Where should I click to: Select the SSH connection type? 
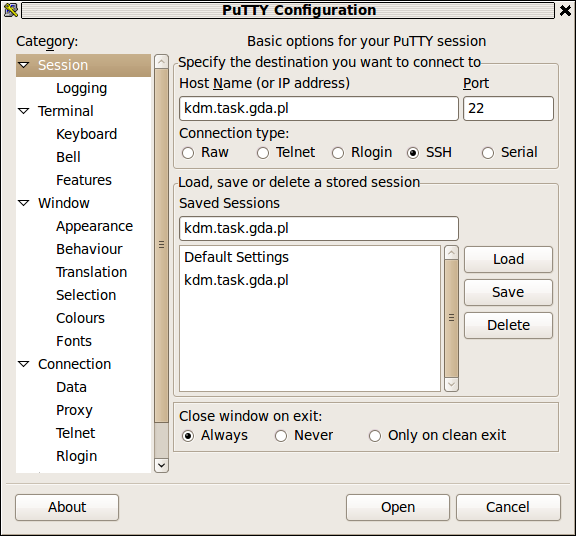[413, 153]
